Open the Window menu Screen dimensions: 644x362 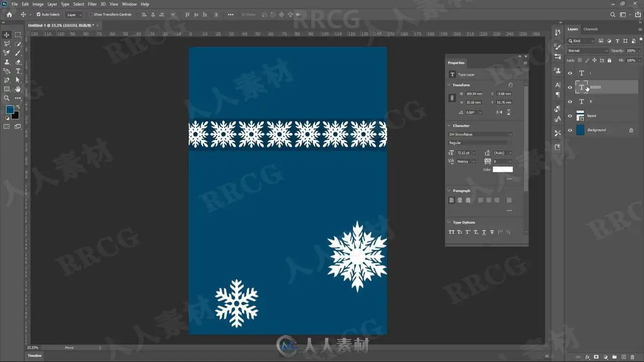click(x=129, y=4)
